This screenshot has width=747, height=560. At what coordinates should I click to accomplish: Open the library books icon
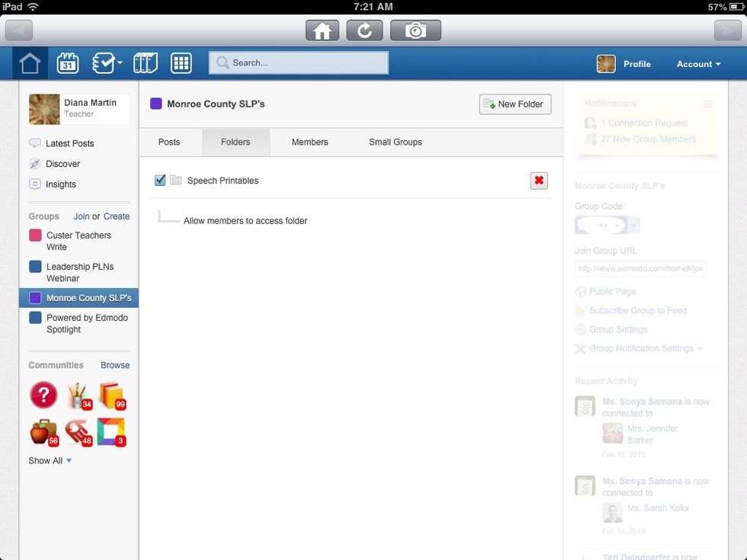[x=146, y=62]
